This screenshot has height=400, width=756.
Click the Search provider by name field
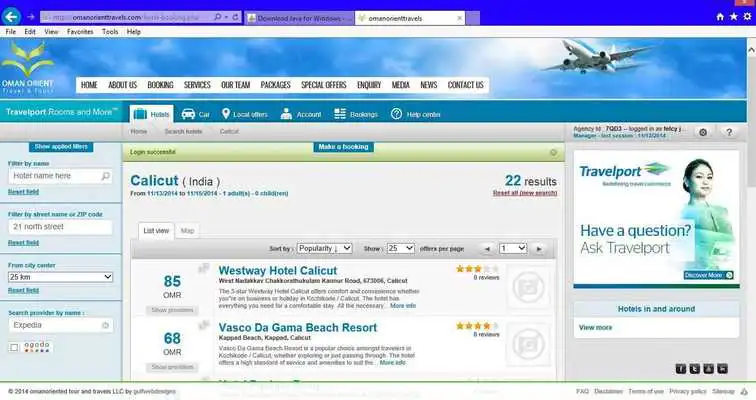tap(60, 325)
